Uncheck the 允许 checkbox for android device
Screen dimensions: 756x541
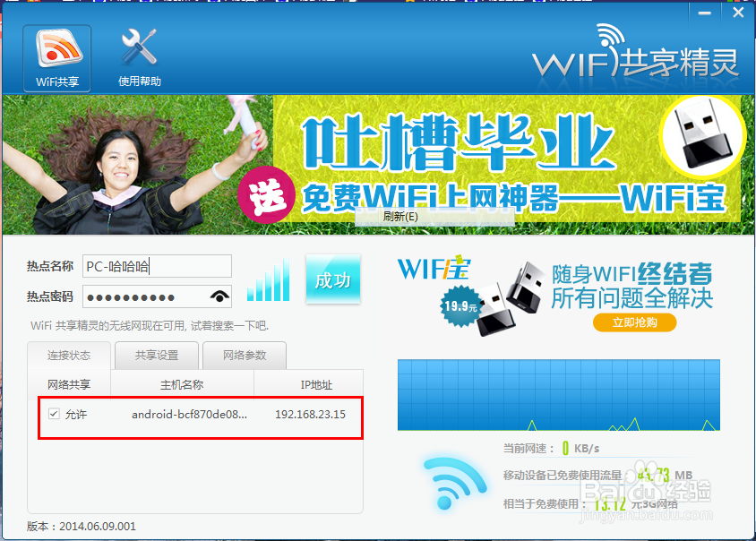54,414
